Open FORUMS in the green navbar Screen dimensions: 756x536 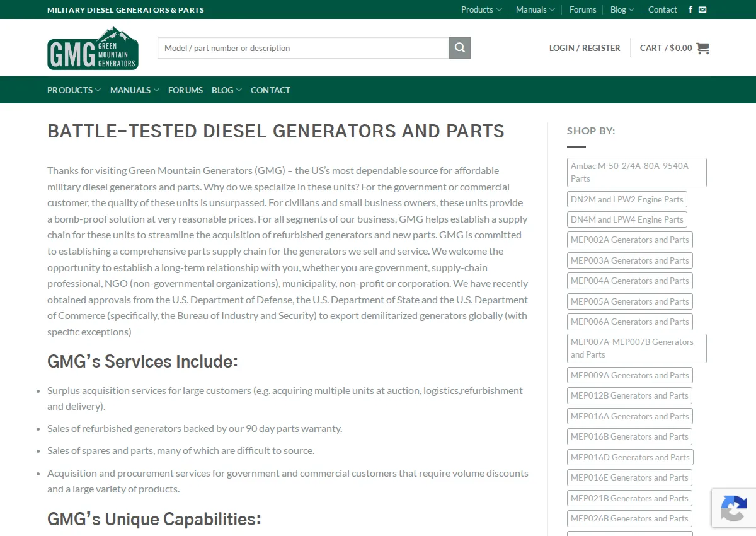click(x=185, y=90)
